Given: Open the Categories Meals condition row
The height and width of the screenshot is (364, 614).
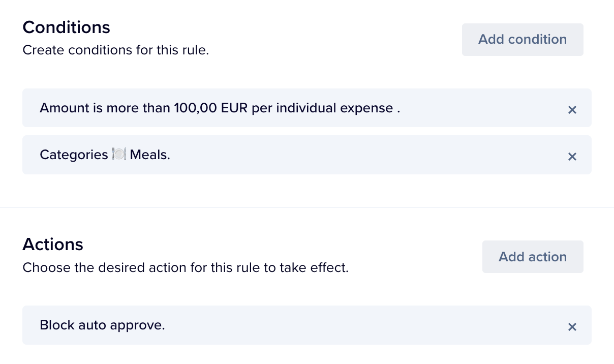Looking at the screenshot, I should click(356, 155).
